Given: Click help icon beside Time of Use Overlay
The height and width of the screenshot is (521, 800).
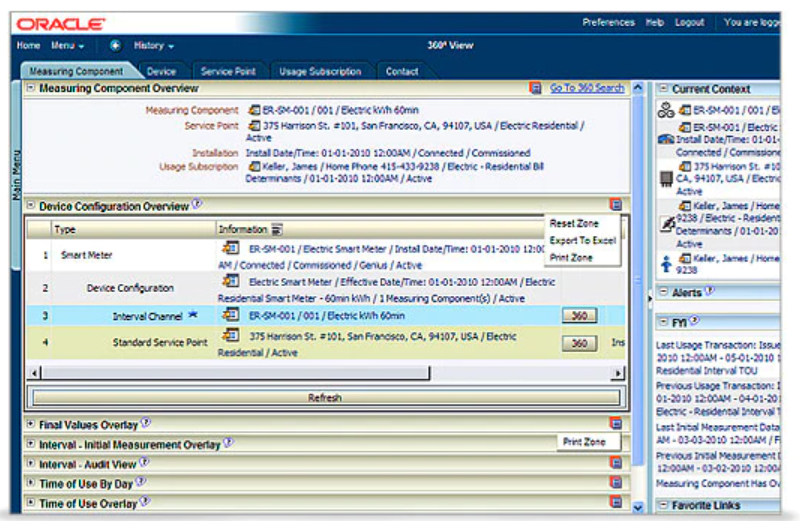Looking at the screenshot, I should pos(145,501).
